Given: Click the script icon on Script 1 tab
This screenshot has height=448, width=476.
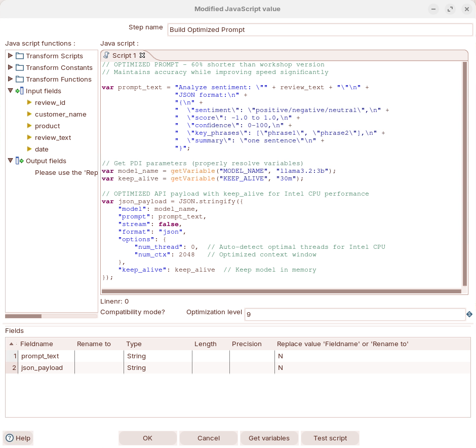Looking at the screenshot, I should 106,55.
